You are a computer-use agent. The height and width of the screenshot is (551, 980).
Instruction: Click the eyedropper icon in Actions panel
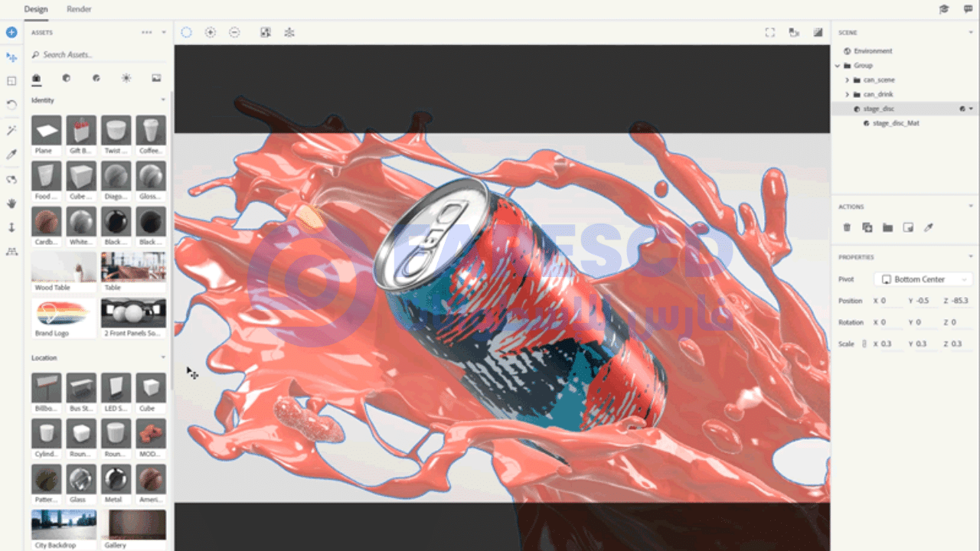tap(929, 227)
